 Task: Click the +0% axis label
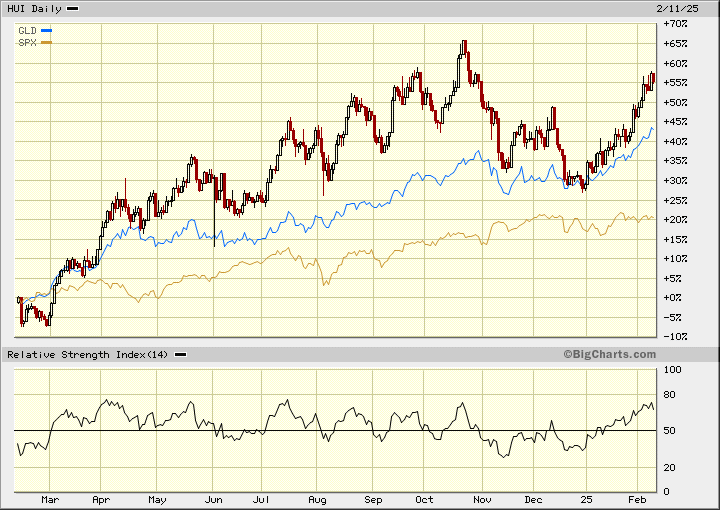coord(675,298)
